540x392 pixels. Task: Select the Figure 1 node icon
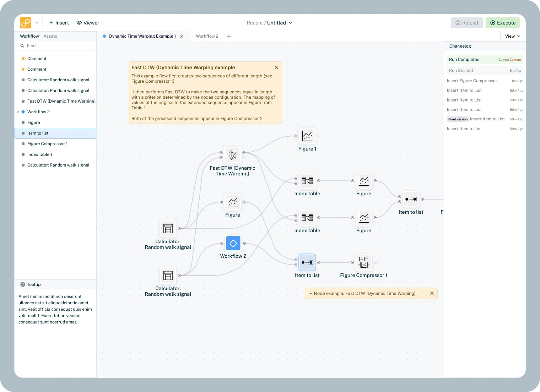(307, 136)
